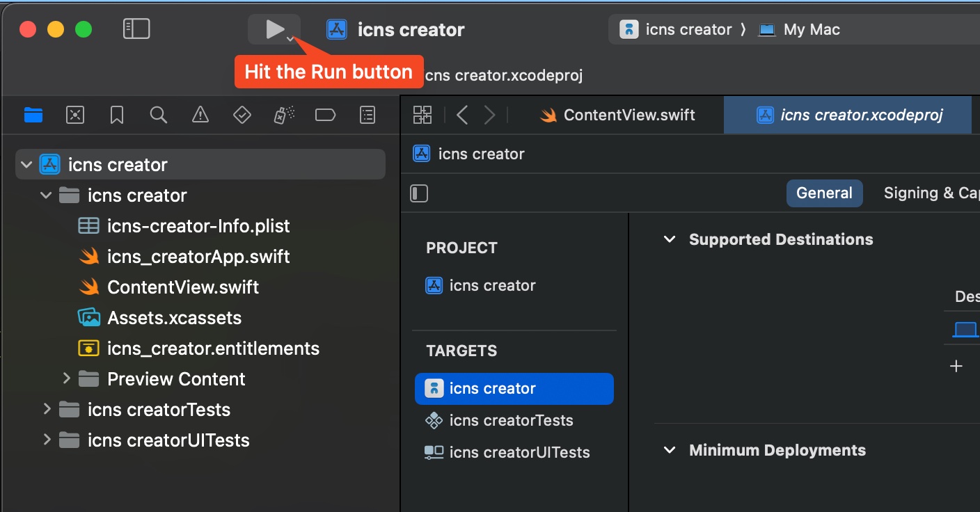Open the Source Control navigator
Image resolution: width=980 pixels, height=512 pixels.
tap(74, 115)
